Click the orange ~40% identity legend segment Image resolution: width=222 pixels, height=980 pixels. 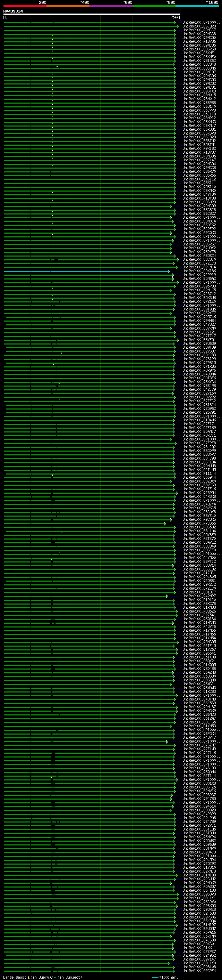click(x=68, y=6)
